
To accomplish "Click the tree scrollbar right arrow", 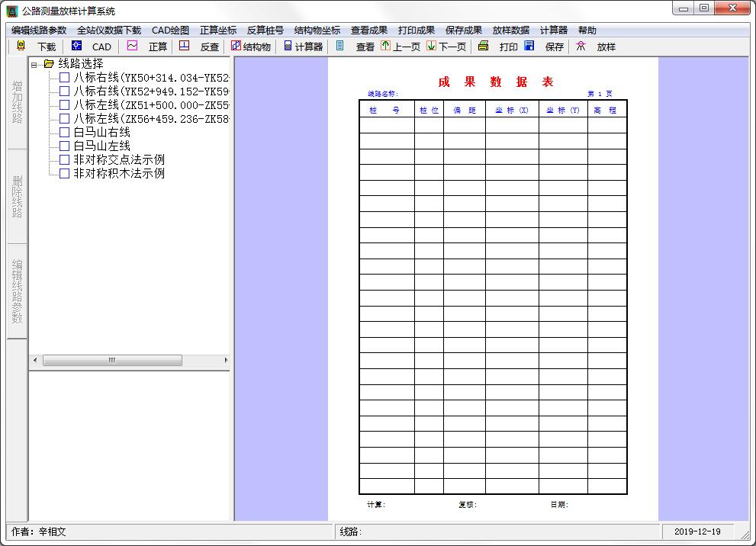I will click(x=226, y=360).
